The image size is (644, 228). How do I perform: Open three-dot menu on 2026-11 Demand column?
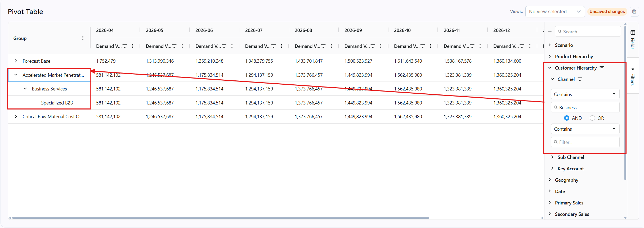(x=480, y=46)
